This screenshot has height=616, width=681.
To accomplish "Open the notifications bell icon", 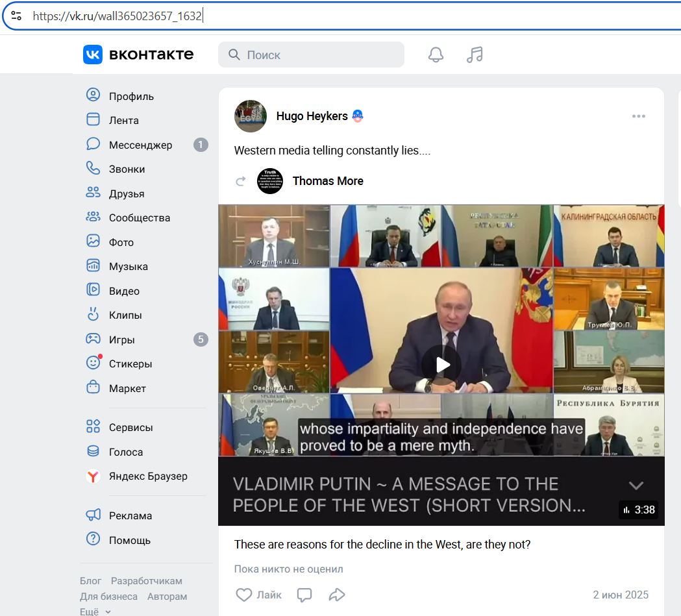I will (436, 55).
